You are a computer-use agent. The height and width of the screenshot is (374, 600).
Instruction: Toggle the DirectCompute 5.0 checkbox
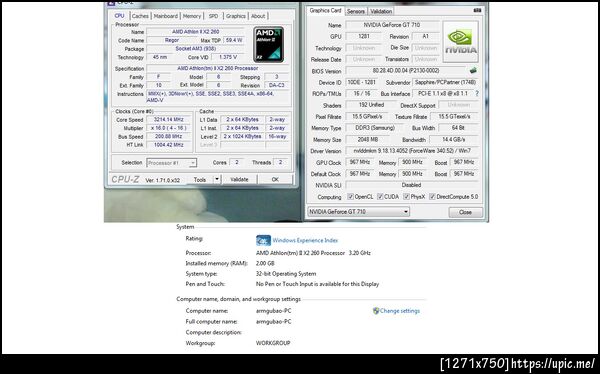432,197
